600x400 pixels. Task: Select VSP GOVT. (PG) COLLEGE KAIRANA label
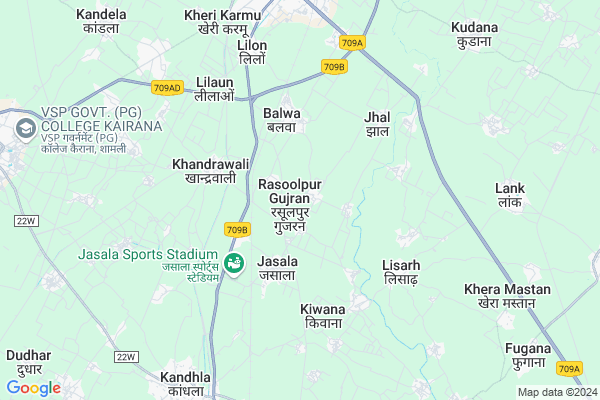coord(101,119)
